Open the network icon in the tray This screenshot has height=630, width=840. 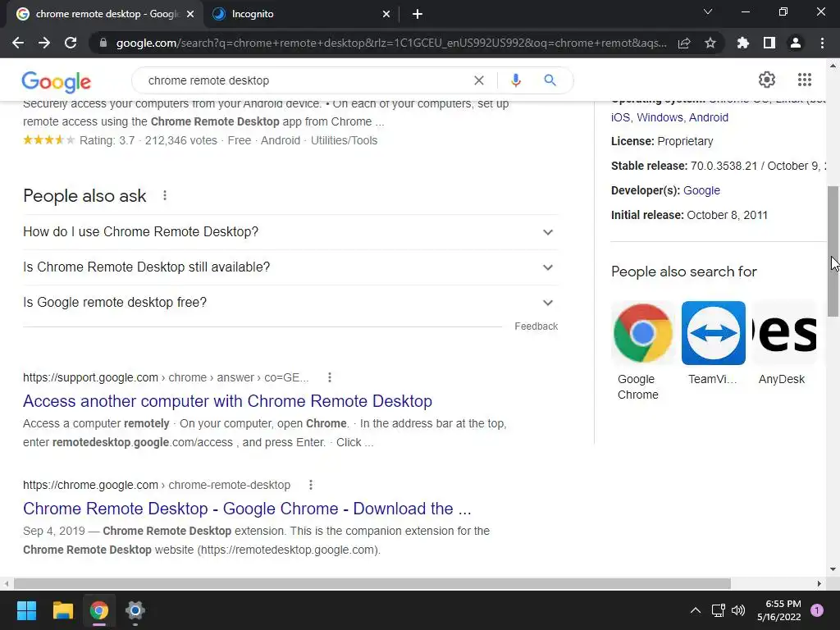coord(718,610)
